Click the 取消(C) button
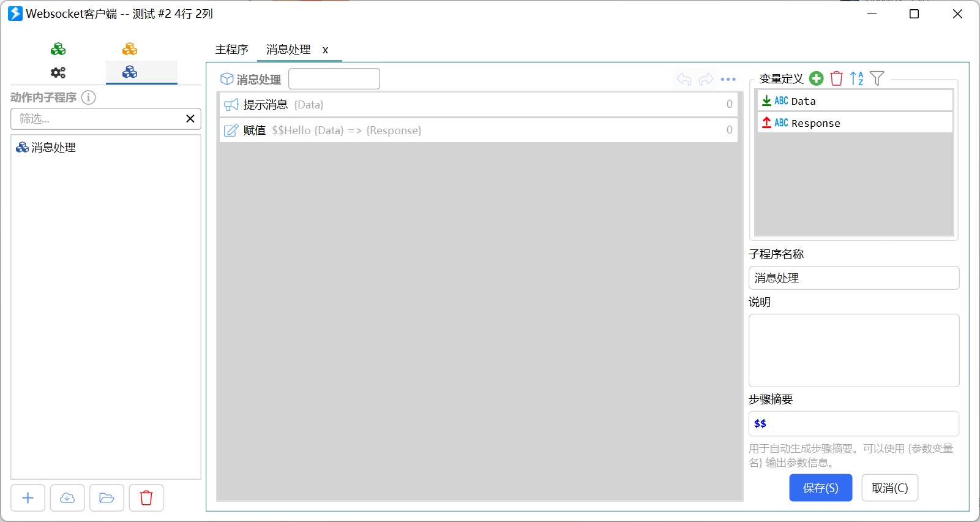The height and width of the screenshot is (522, 980). click(x=890, y=488)
